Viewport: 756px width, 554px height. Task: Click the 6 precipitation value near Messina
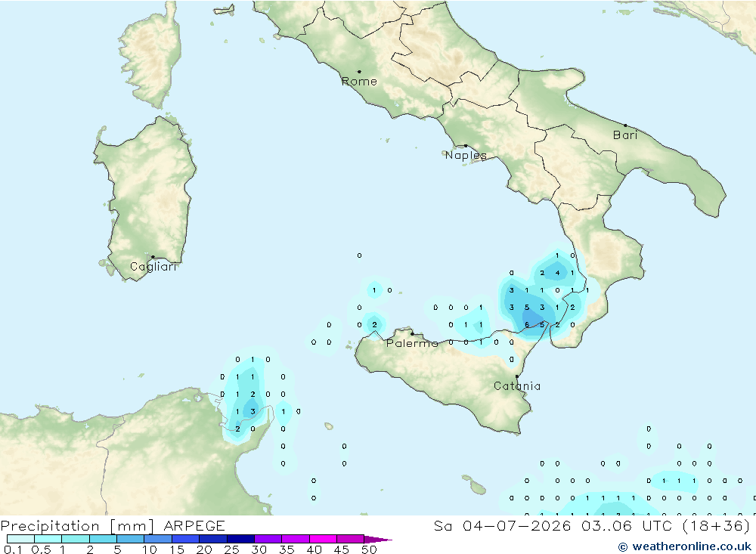coord(527,324)
